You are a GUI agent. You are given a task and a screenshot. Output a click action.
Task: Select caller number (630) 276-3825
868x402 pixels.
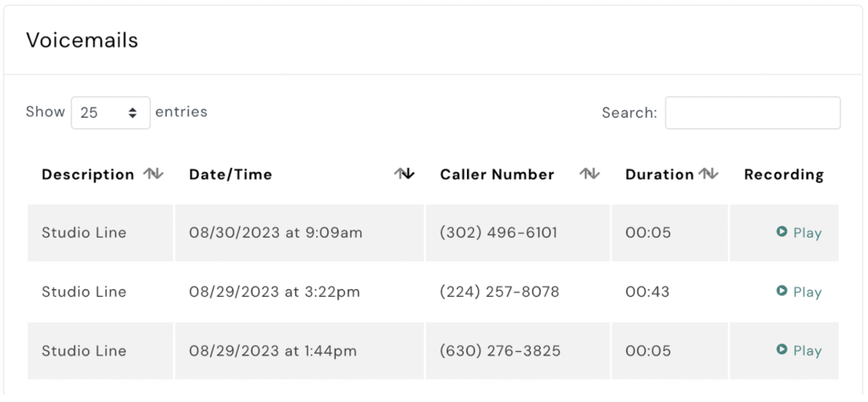(x=500, y=350)
